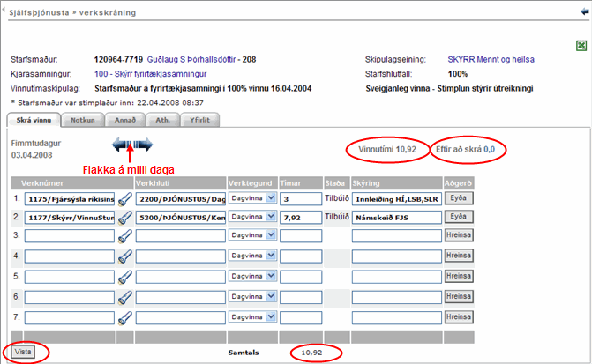Image resolution: width=592 pixels, height=364 pixels.
Task: Switch to the Yfirlit tab
Action: coord(199,120)
